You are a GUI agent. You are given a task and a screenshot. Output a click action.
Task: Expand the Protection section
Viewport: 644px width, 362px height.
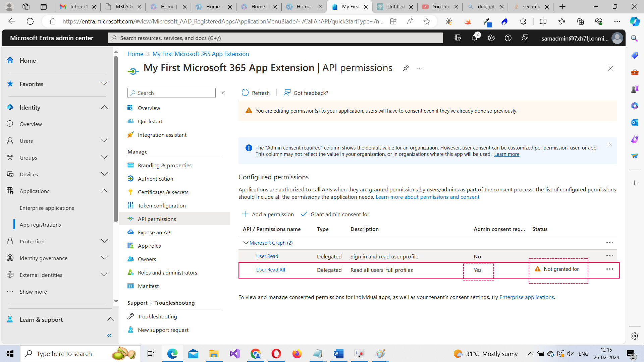(x=104, y=241)
